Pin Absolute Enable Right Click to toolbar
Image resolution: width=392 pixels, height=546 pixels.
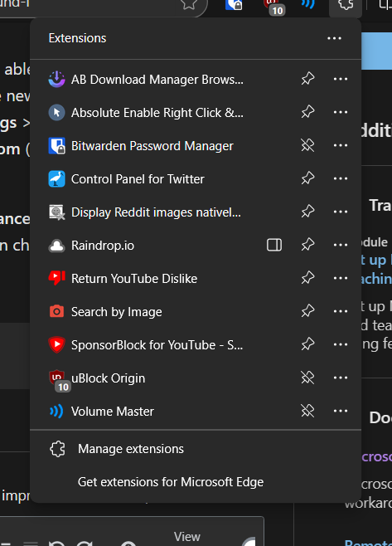(307, 112)
